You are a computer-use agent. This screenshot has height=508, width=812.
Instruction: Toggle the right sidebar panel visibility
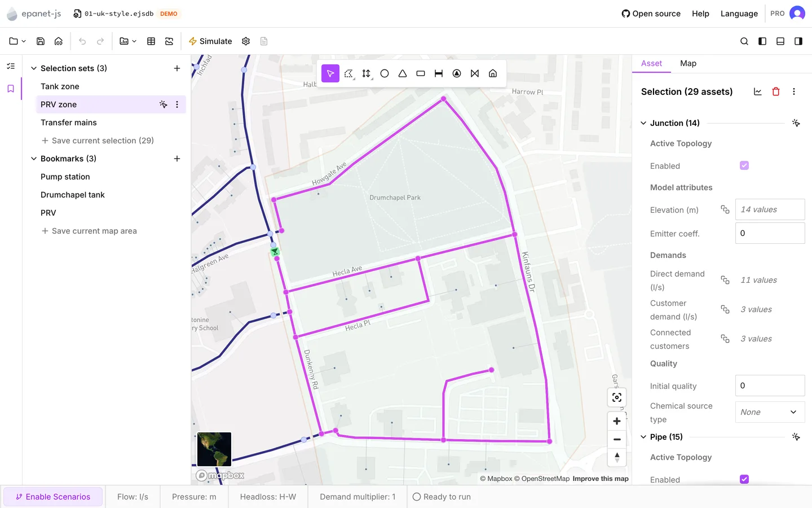(x=798, y=41)
